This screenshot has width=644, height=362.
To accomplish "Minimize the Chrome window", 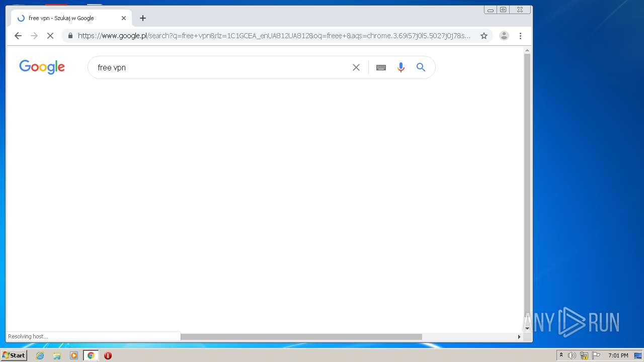I will point(491,10).
